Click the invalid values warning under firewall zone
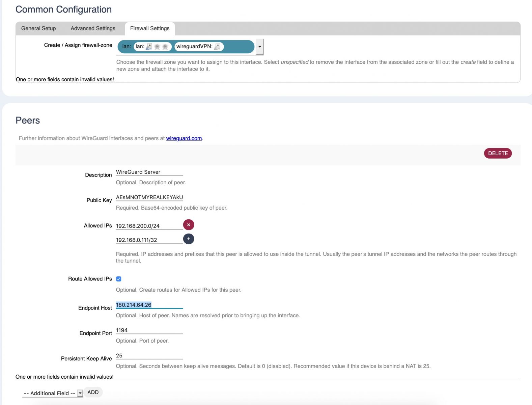This screenshot has width=532, height=405. [65, 79]
